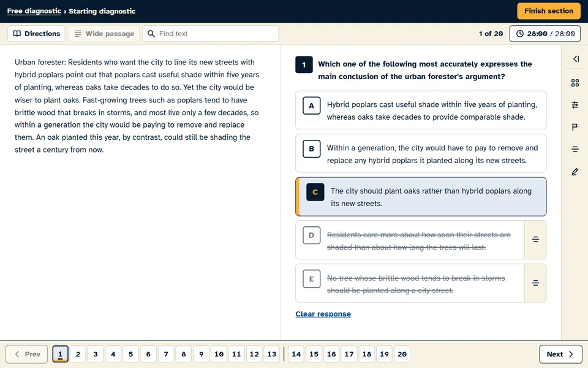Jump to question 18
The image size is (588, 368).
[367, 354]
